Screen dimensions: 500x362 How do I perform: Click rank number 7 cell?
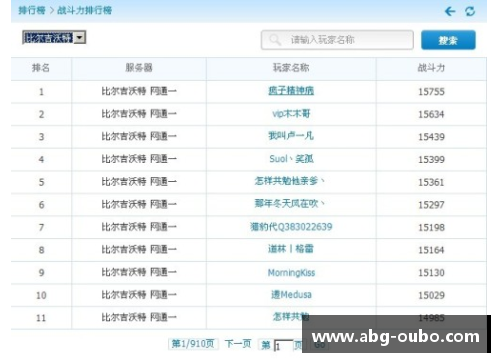click(41, 227)
